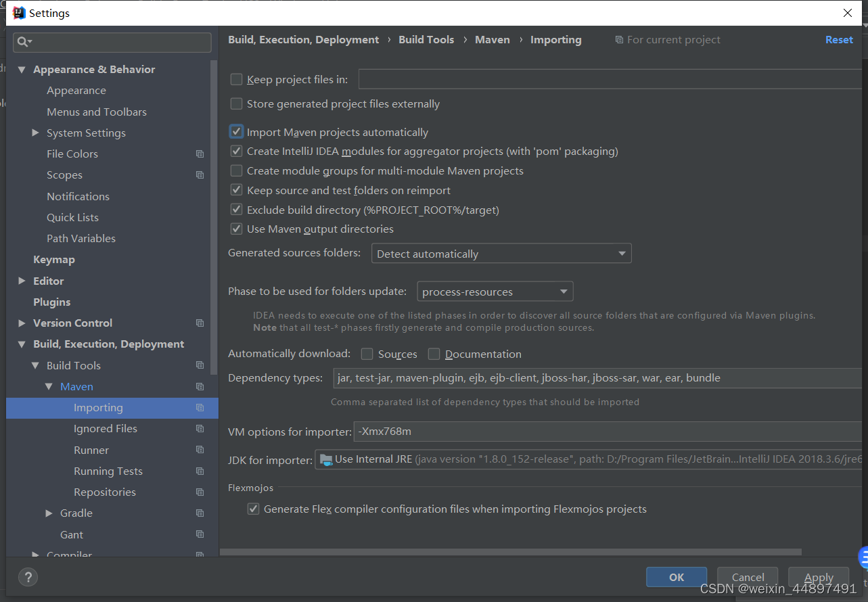
Task: Click the folder icon in JDK for importer
Action: pyautogui.click(x=325, y=459)
